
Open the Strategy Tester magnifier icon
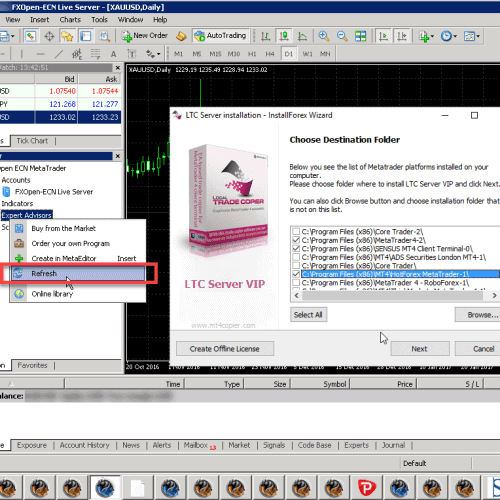[104, 36]
